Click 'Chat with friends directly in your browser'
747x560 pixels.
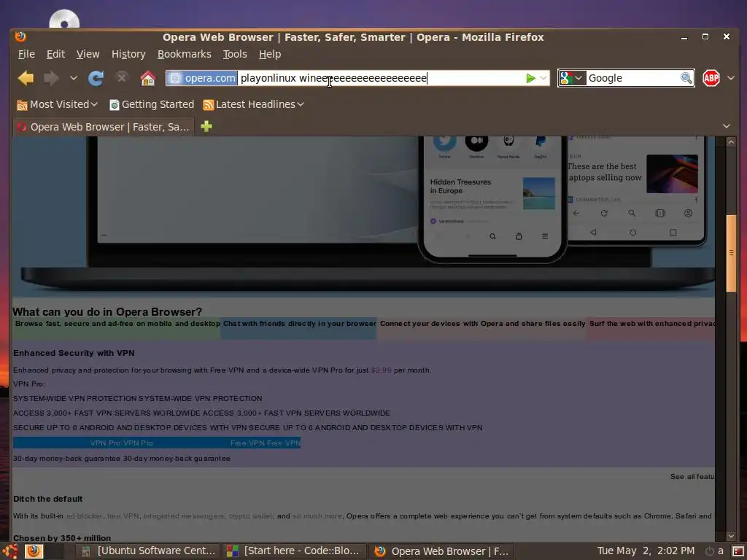point(299,323)
